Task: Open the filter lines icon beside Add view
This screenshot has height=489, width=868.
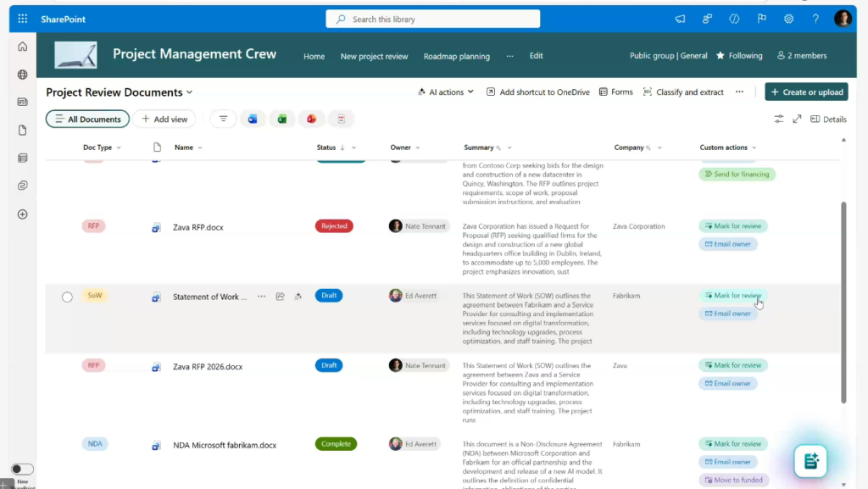Action: 223,119
